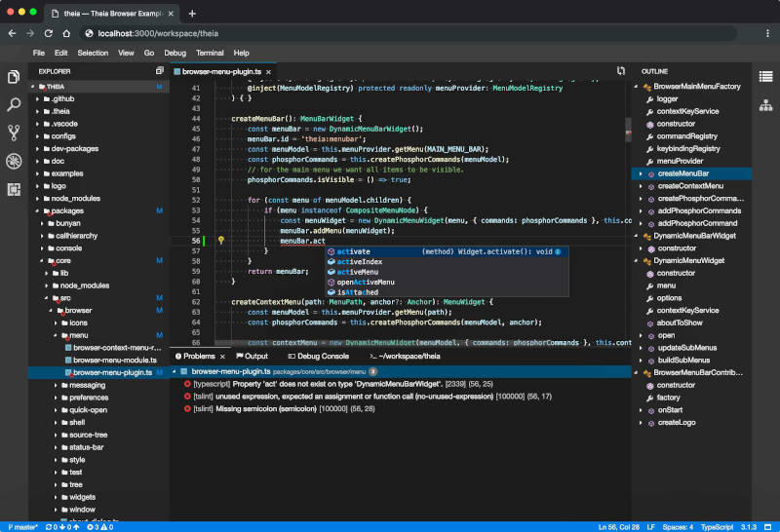Select isAttached suggestion in autocomplete

coord(447,292)
